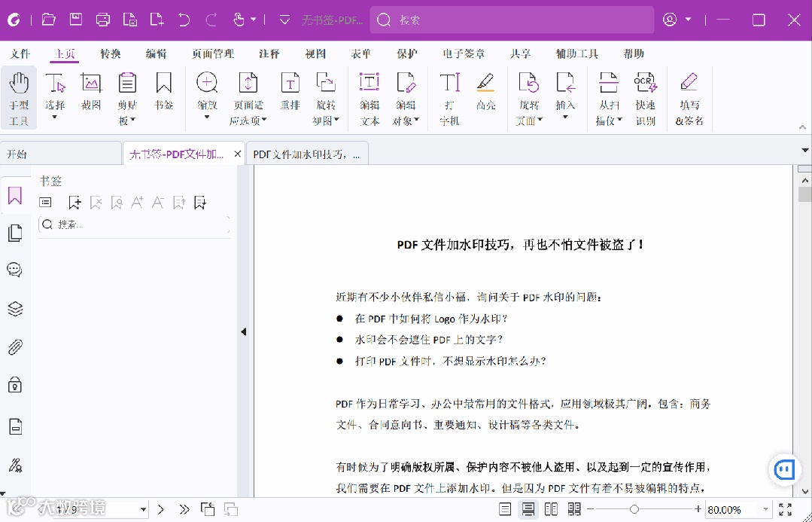
Task: Open the Layers sidebar panel
Action: pyautogui.click(x=15, y=308)
